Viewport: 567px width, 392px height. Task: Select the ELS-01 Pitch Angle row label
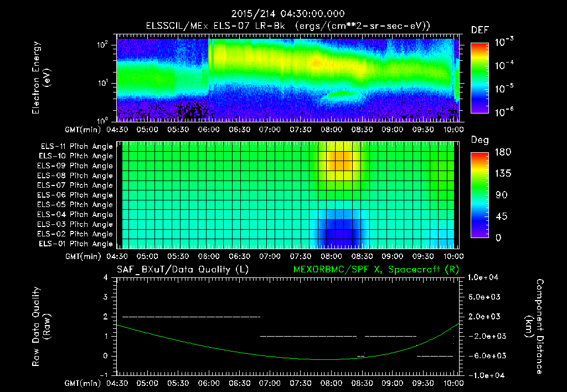[76, 244]
